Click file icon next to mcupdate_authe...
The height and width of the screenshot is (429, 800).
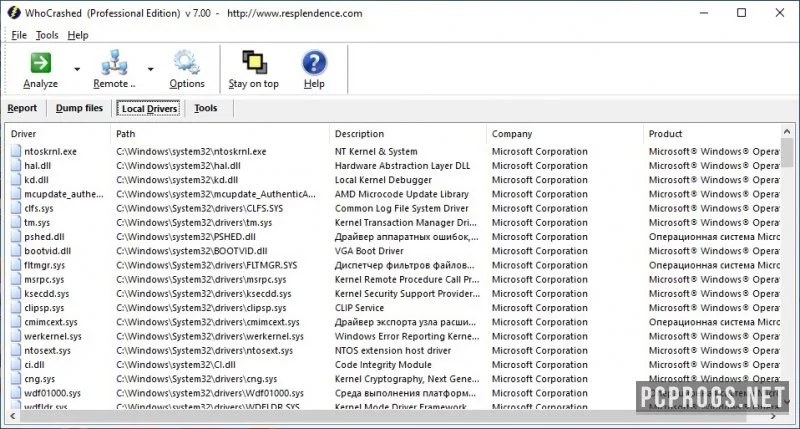point(16,194)
